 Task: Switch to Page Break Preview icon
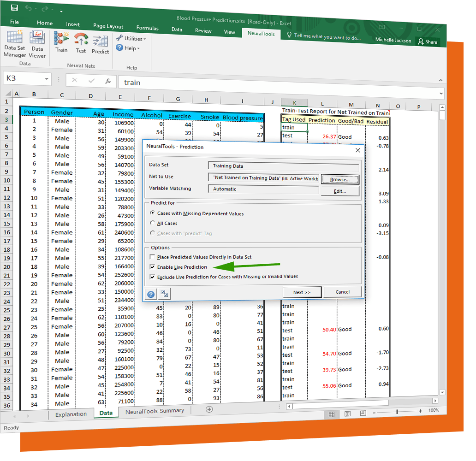363,413
